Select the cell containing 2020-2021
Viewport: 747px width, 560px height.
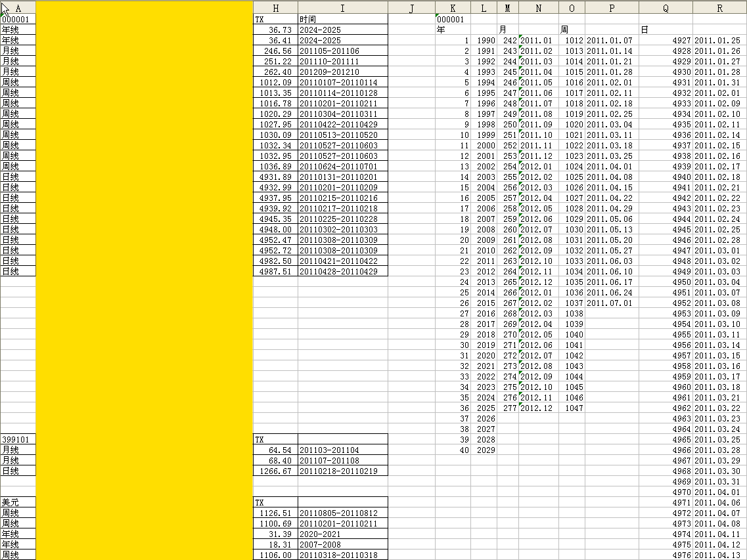tap(342, 534)
